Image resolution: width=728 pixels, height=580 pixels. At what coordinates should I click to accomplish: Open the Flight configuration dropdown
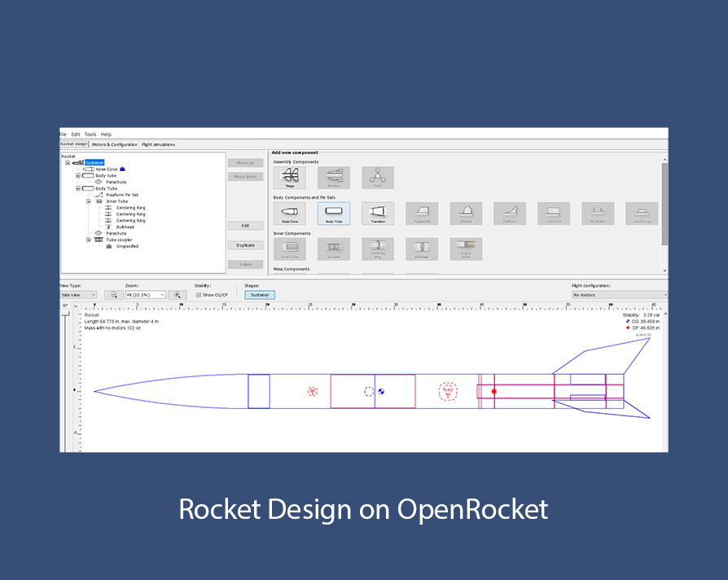click(619, 295)
